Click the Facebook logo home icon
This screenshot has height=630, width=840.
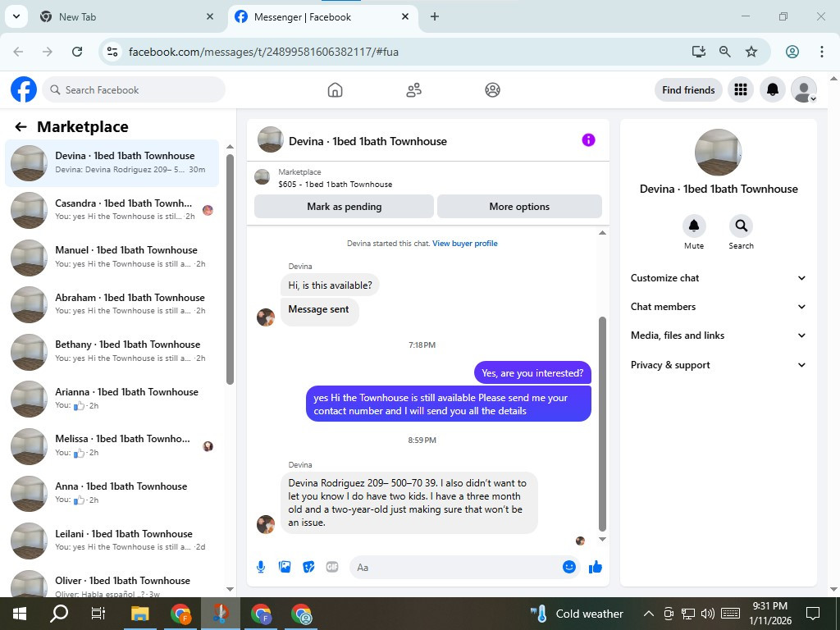[x=24, y=89]
